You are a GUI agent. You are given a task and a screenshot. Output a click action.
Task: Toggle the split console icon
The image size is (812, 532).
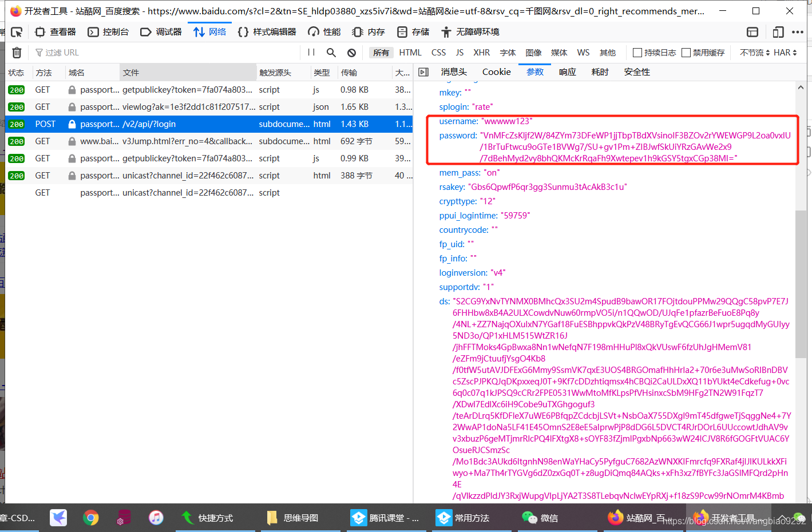(x=752, y=32)
